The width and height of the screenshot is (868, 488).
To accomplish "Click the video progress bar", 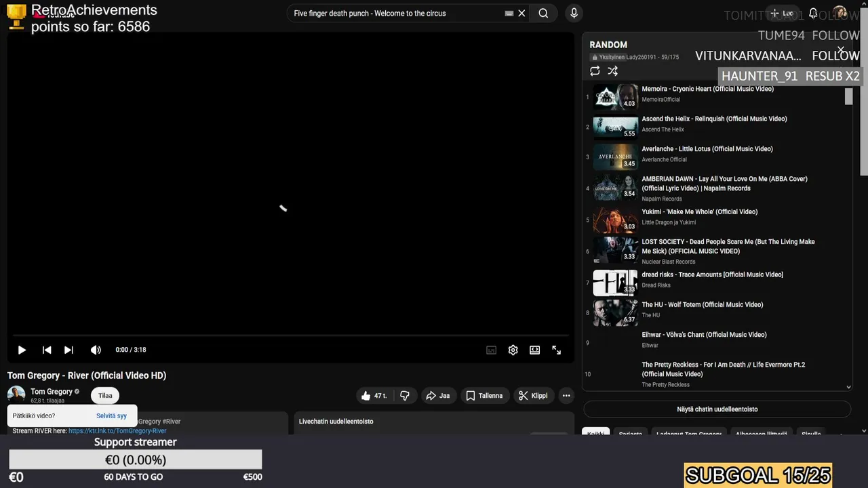I will [290, 335].
